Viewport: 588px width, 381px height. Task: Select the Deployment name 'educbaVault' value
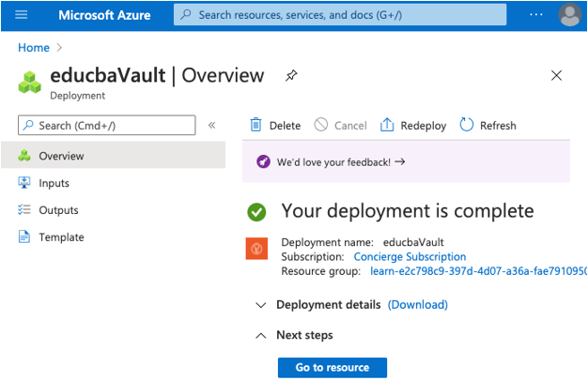[413, 242]
